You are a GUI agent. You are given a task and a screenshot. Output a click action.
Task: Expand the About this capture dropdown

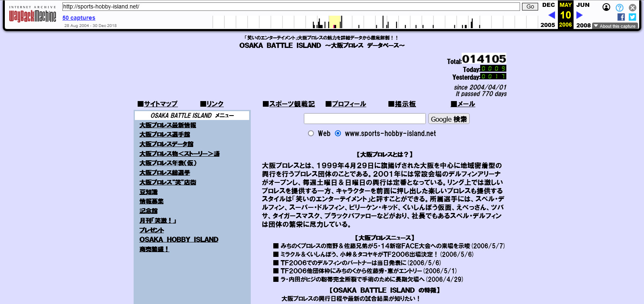pyautogui.click(x=615, y=26)
